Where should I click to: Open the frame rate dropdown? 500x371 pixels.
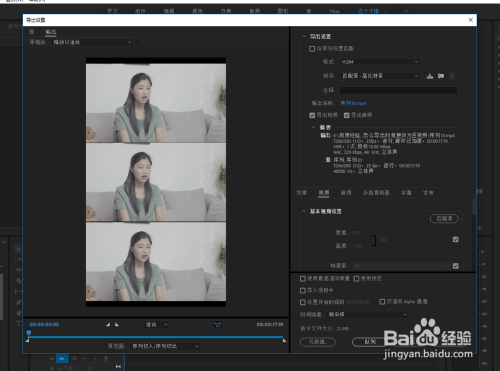[401, 266]
